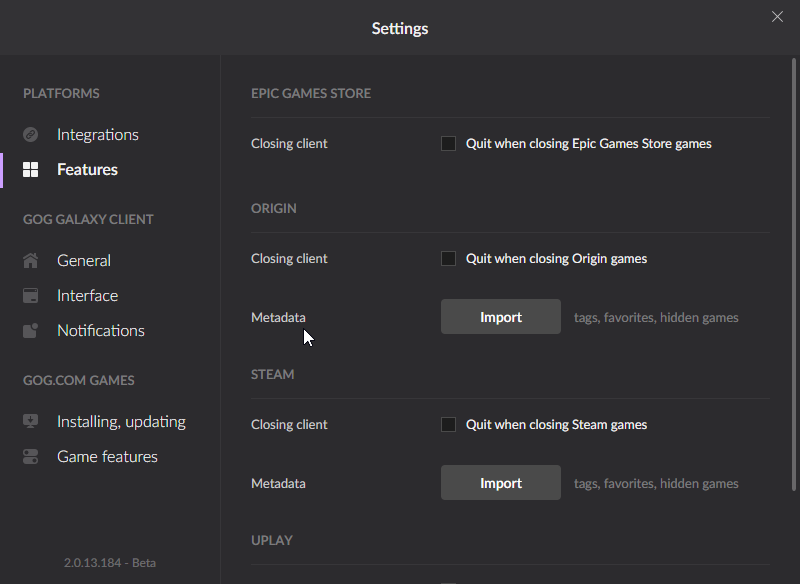Click the Settings title header
This screenshot has height=584, width=800.
[x=400, y=28]
